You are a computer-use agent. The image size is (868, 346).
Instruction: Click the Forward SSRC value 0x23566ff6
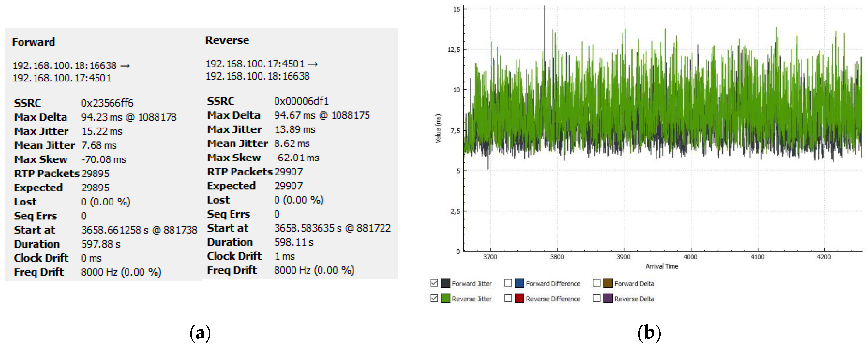107,103
